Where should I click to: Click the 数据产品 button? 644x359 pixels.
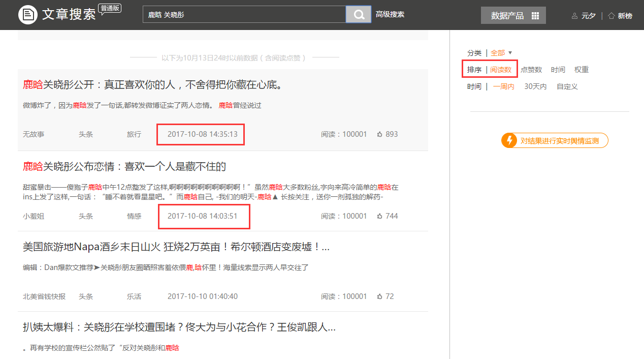pyautogui.click(x=513, y=15)
